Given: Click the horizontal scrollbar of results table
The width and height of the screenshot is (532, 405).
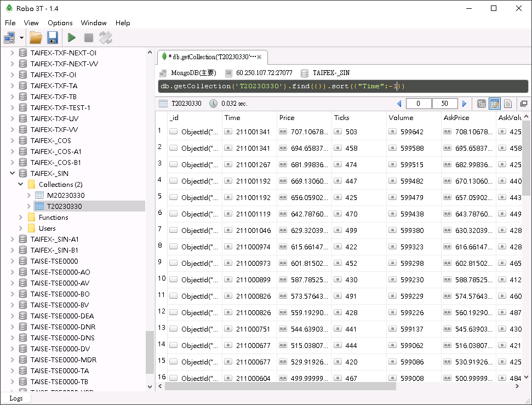Looking at the screenshot, I should pos(281,386).
